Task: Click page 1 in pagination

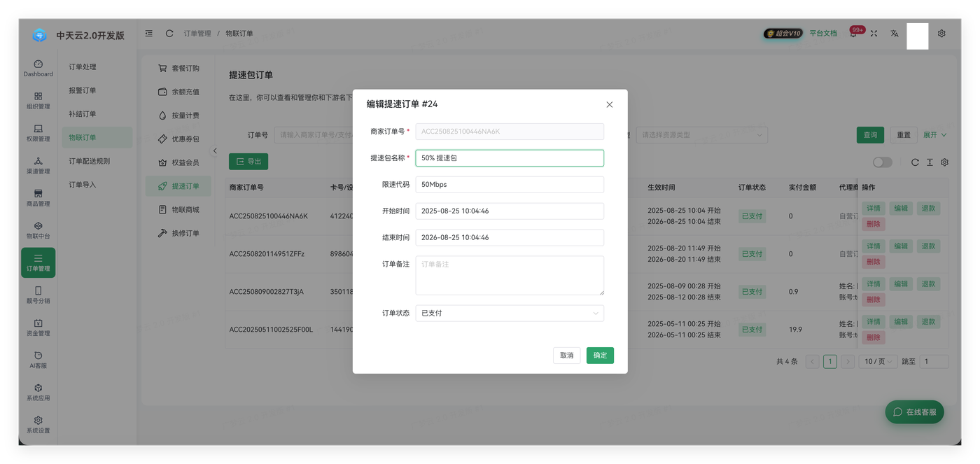Action: (x=829, y=362)
